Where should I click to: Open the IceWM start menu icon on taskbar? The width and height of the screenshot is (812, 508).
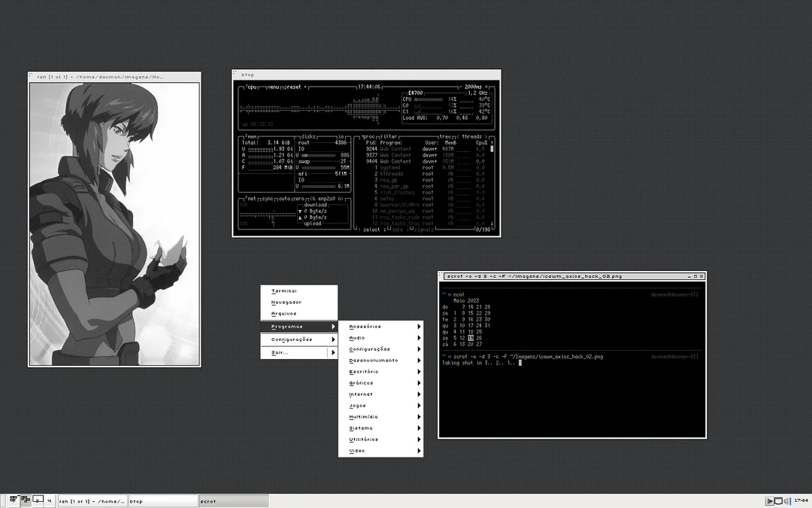(x=13, y=500)
